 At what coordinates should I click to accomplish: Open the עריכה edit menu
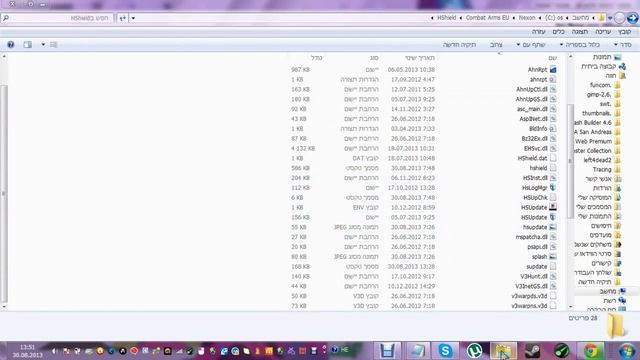603,31
